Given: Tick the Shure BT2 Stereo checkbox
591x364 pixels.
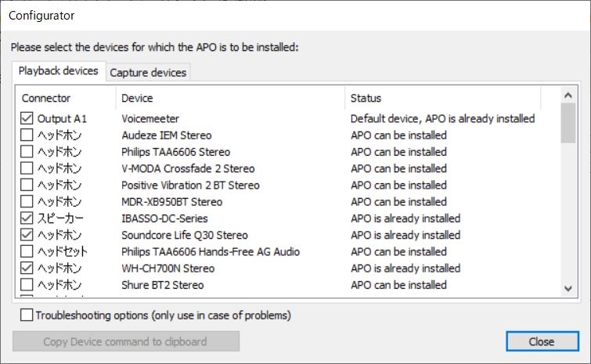Looking at the screenshot, I should 27,285.
